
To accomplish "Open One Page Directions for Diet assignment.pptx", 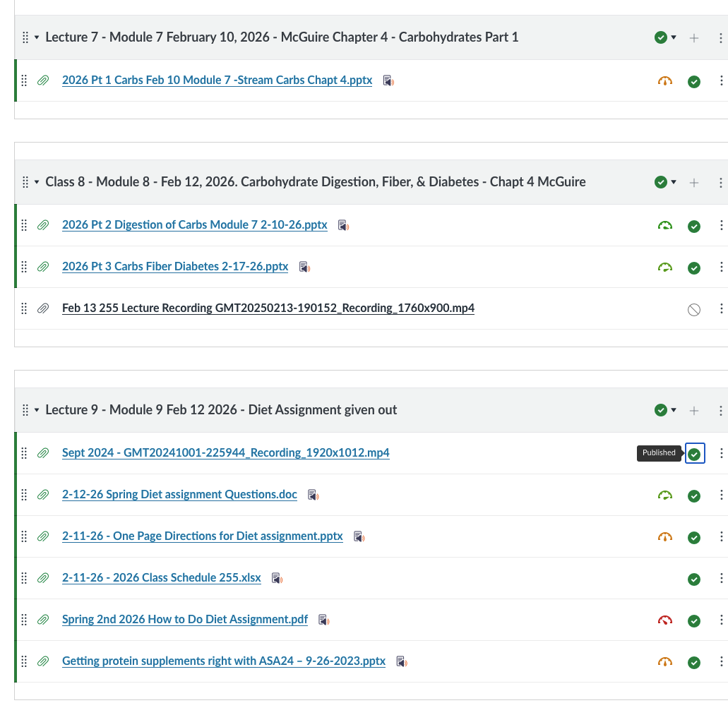I will pos(202,536).
